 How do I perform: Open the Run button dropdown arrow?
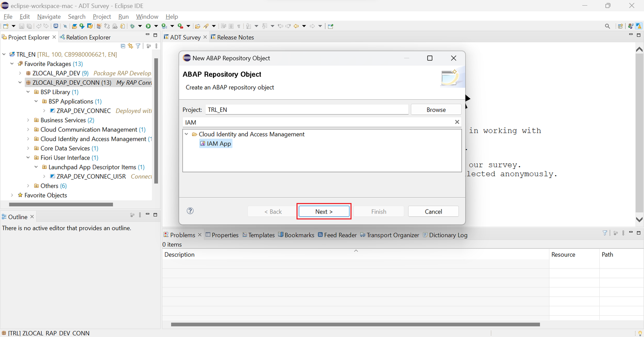point(156,26)
